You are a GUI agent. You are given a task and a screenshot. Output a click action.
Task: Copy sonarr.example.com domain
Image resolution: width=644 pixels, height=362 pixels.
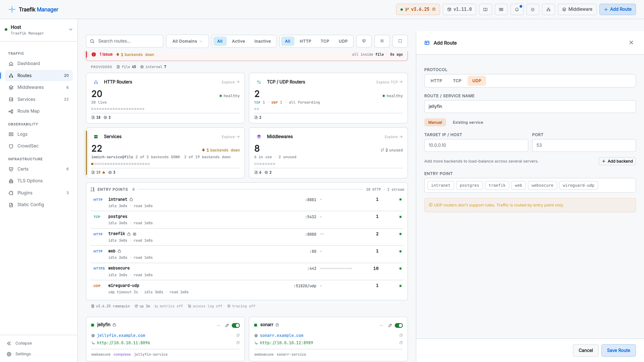(x=401, y=336)
